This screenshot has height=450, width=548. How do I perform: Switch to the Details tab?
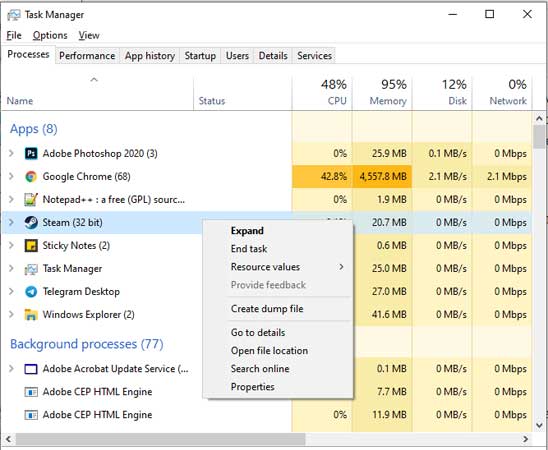[273, 56]
